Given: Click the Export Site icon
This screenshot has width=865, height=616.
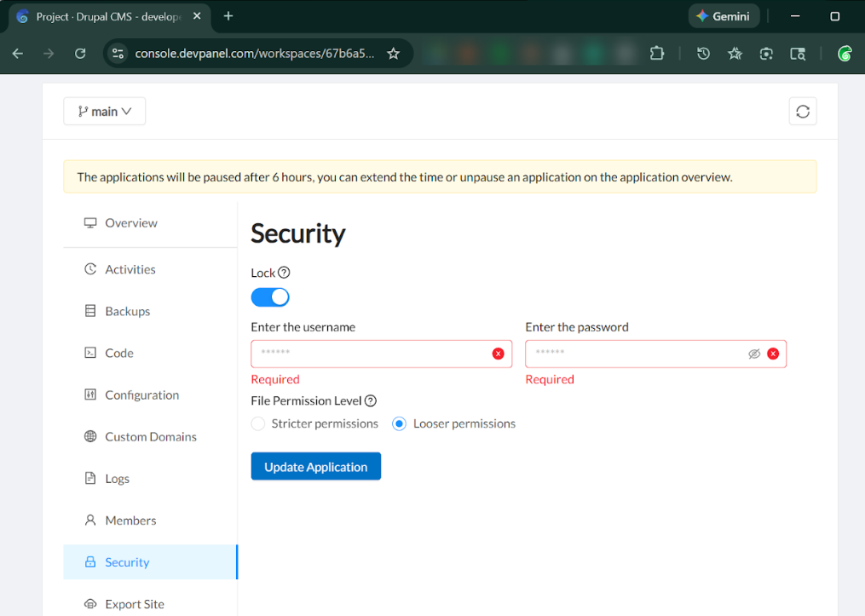Looking at the screenshot, I should [90, 603].
